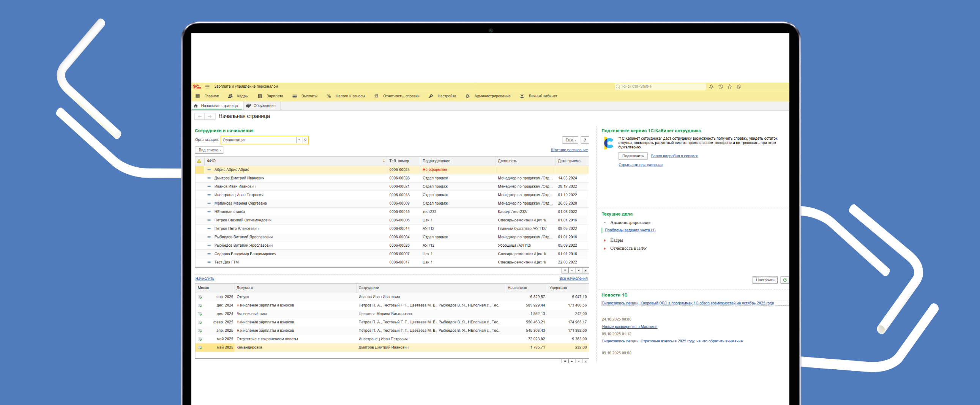Open the Вид списка dropdown

209,150
